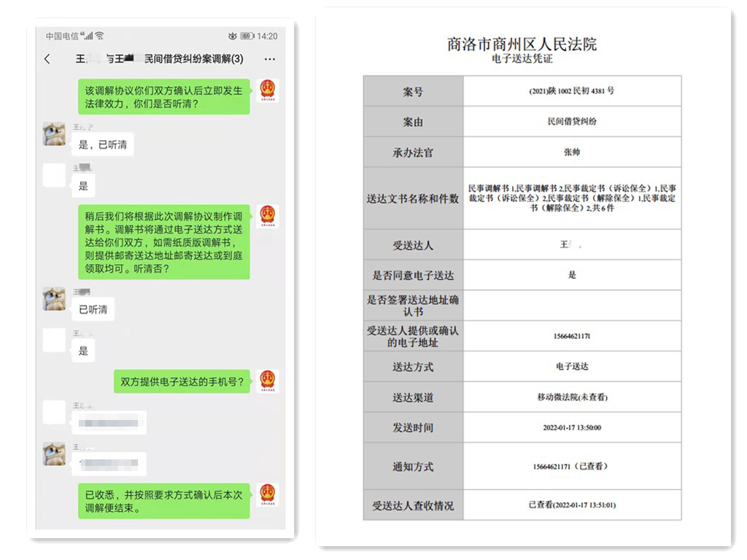Open cat avatar next to 已听清 reply

[54, 298]
